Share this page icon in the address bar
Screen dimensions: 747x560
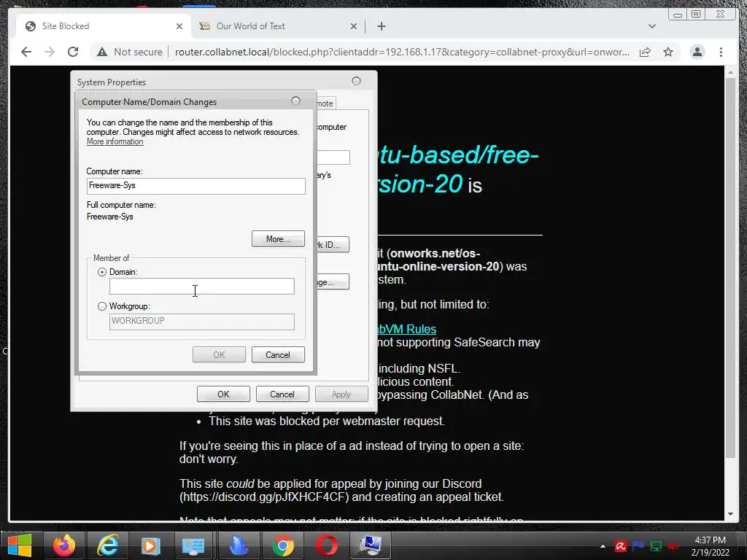[645, 52]
